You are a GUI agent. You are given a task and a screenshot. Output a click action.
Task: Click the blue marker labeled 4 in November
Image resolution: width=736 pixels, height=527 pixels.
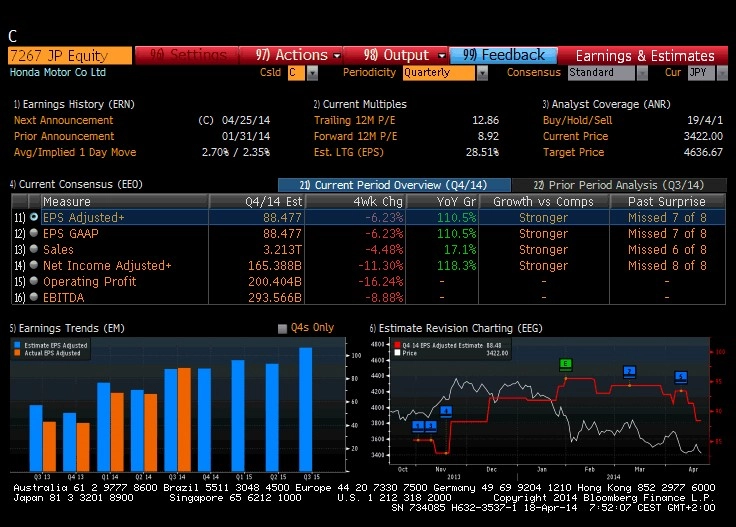(446, 412)
